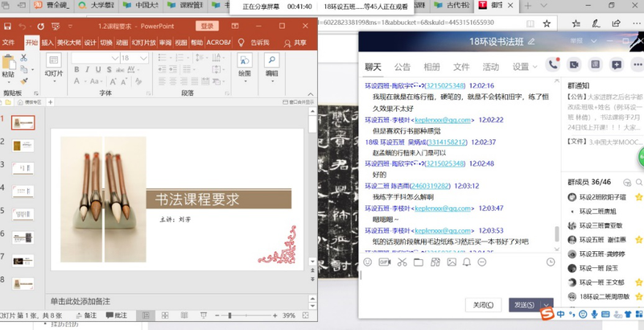Click the redo arrow in PowerPoint title bar
The width and height of the screenshot is (644, 330).
tap(41, 27)
